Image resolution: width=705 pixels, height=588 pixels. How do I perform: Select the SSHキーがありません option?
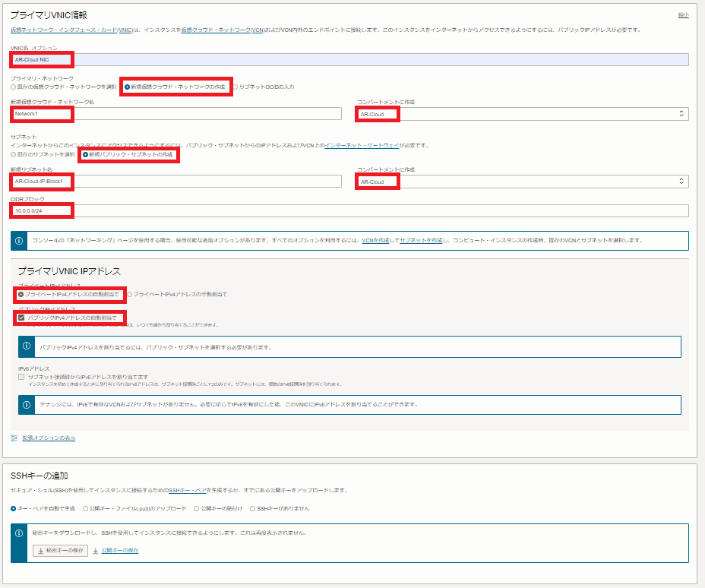(253, 508)
